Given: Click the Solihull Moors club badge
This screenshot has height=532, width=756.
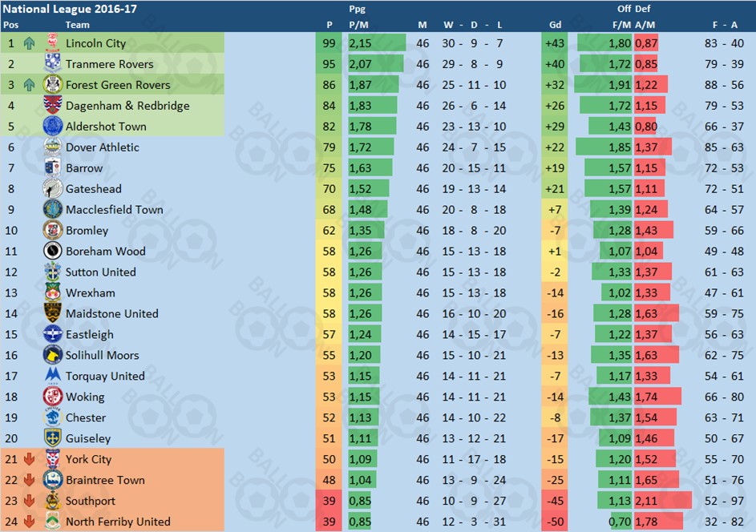Looking at the screenshot, I should coord(53,355).
